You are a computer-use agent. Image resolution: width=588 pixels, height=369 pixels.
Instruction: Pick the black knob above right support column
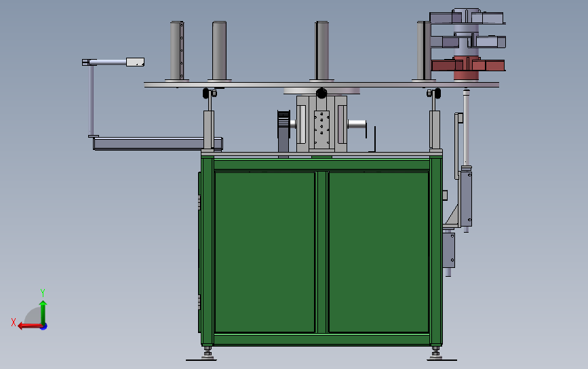point(437,93)
